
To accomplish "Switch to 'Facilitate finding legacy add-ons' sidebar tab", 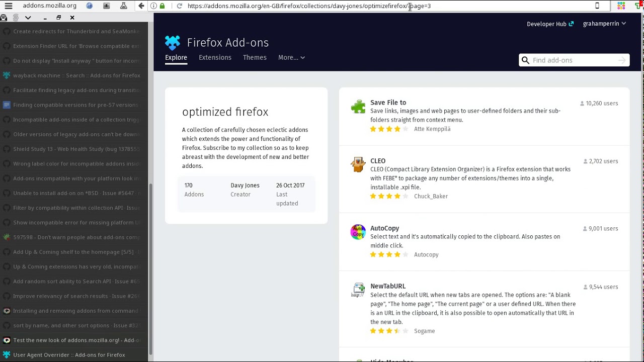I will point(73,90).
